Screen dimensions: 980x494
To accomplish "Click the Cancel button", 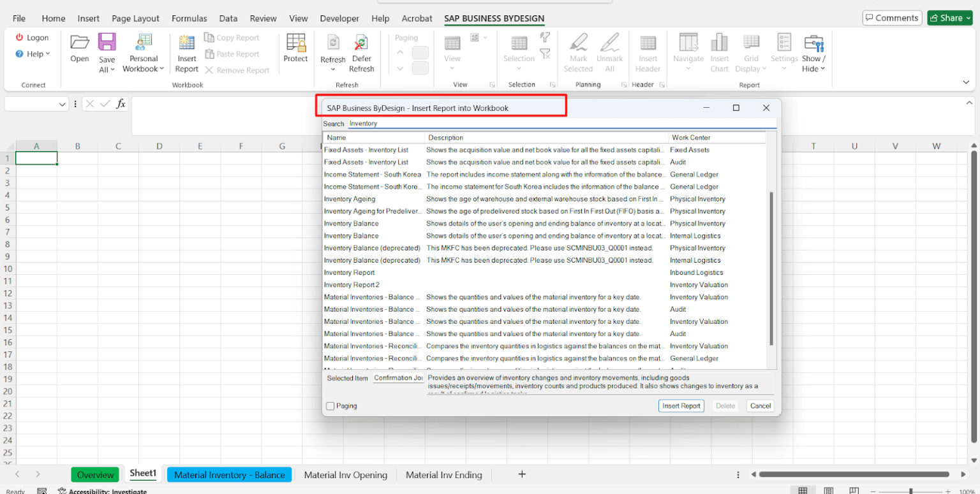I will click(761, 406).
